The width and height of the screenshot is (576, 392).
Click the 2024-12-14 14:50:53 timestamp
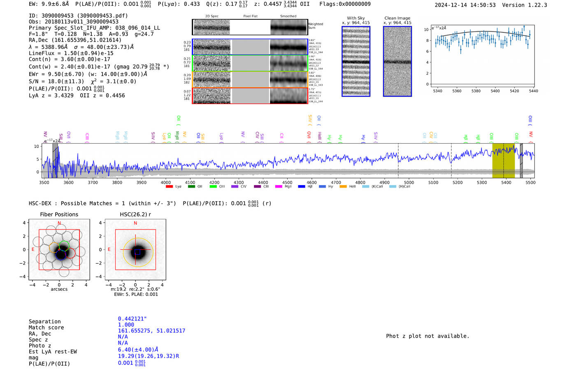pyautogui.click(x=465, y=5)
